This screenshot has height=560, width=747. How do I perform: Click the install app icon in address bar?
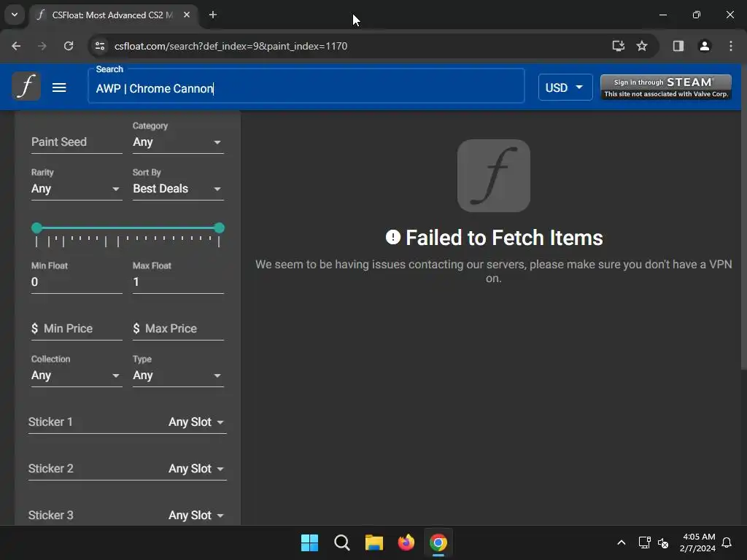click(619, 46)
